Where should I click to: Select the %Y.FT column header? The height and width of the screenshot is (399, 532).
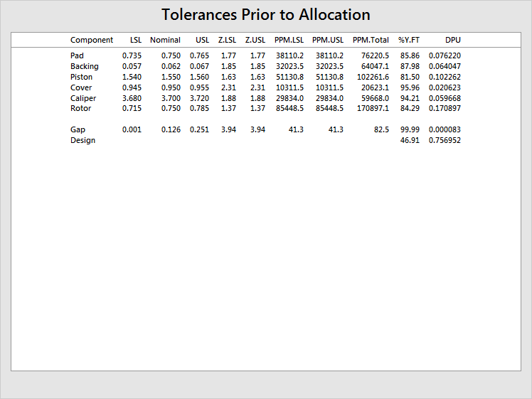pyautogui.click(x=409, y=40)
